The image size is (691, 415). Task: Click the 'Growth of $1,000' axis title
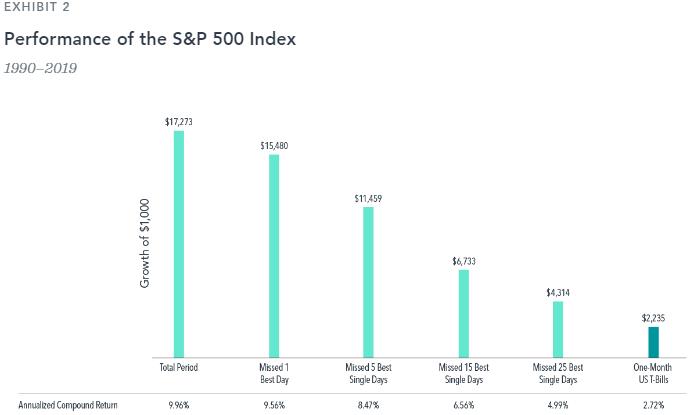[x=144, y=244]
